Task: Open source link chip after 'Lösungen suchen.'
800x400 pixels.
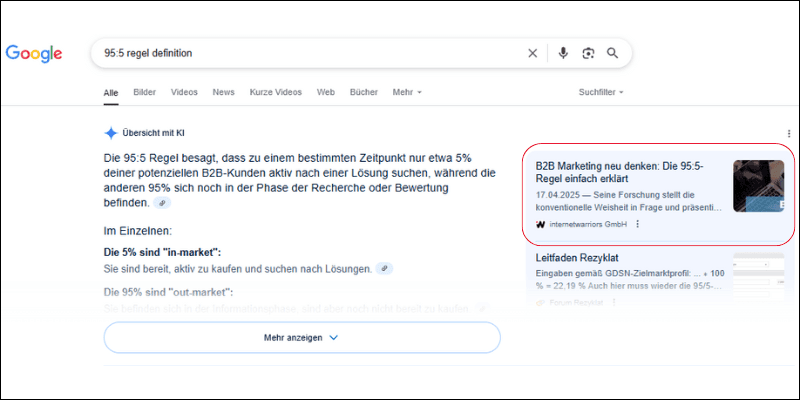Action: click(384, 268)
